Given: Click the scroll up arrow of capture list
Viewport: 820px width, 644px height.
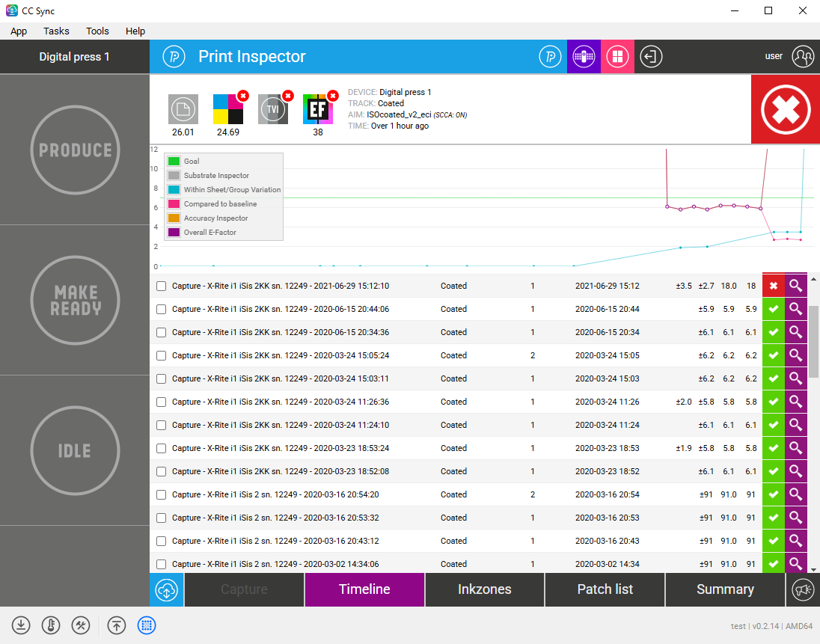Looking at the screenshot, I should point(813,279).
